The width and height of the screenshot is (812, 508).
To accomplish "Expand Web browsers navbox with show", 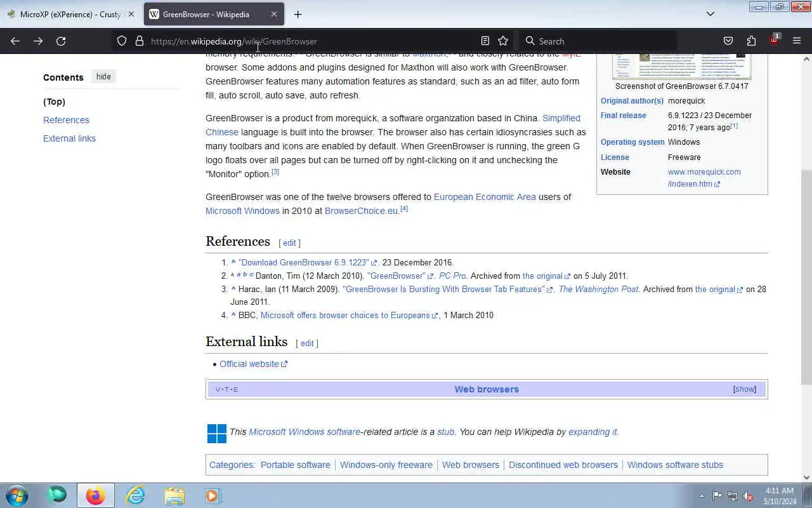I will (x=745, y=389).
